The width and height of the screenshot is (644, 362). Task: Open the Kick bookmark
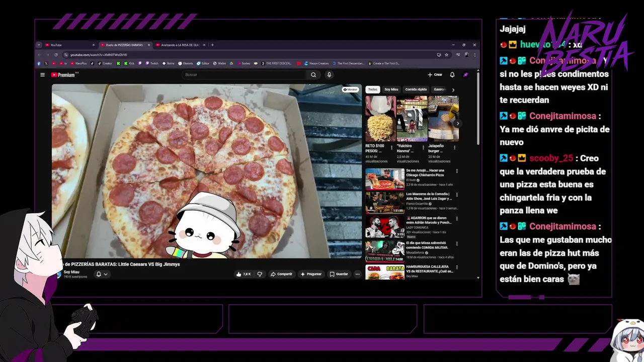pyautogui.click(x=129, y=63)
